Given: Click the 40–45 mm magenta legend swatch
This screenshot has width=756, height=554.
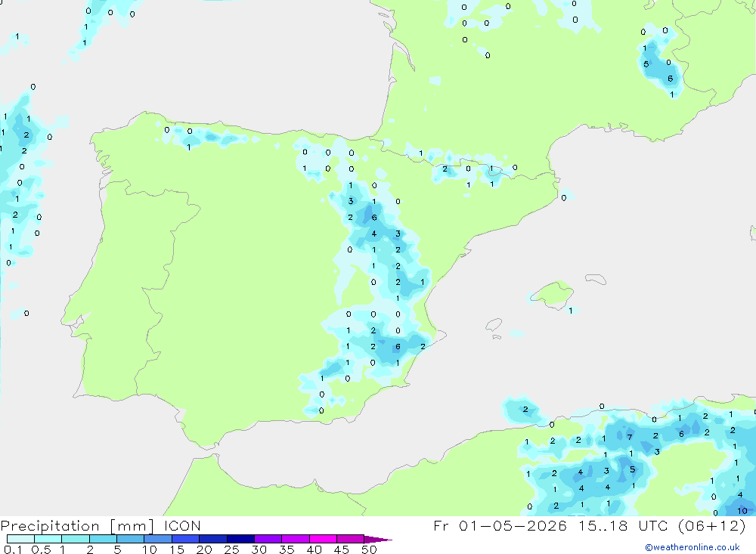Looking at the screenshot, I should point(323,539).
